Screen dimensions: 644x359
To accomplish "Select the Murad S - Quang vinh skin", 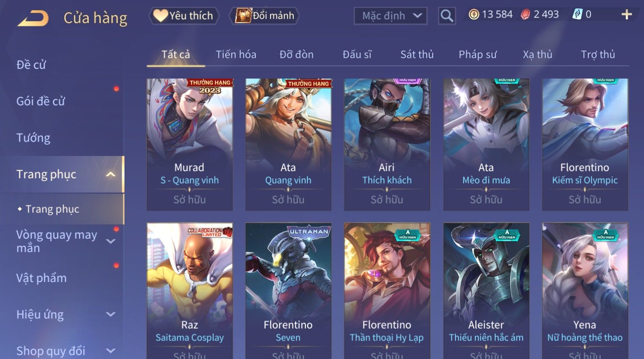I will click(x=189, y=145).
